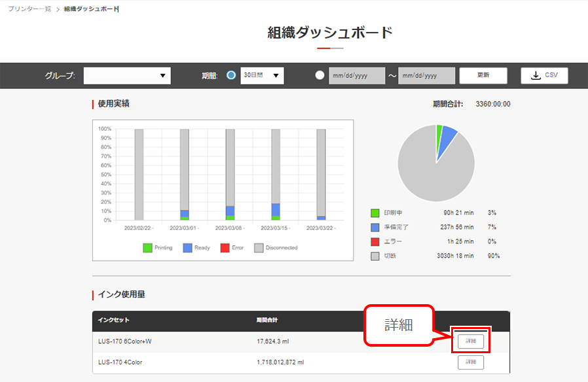Open the グループ dropdown
The width and height of the screenshot is (588, 382).
pyautogui.click(x=126, y=75)
